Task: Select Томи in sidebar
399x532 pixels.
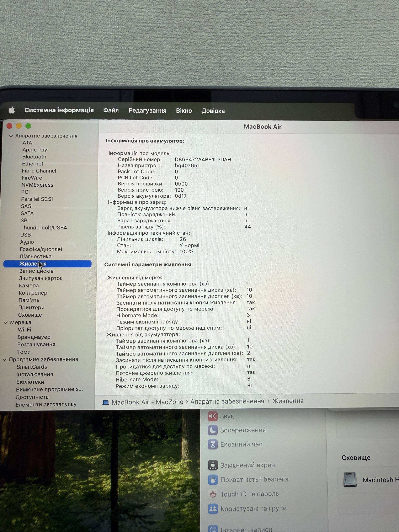Action: pos(24,352)
